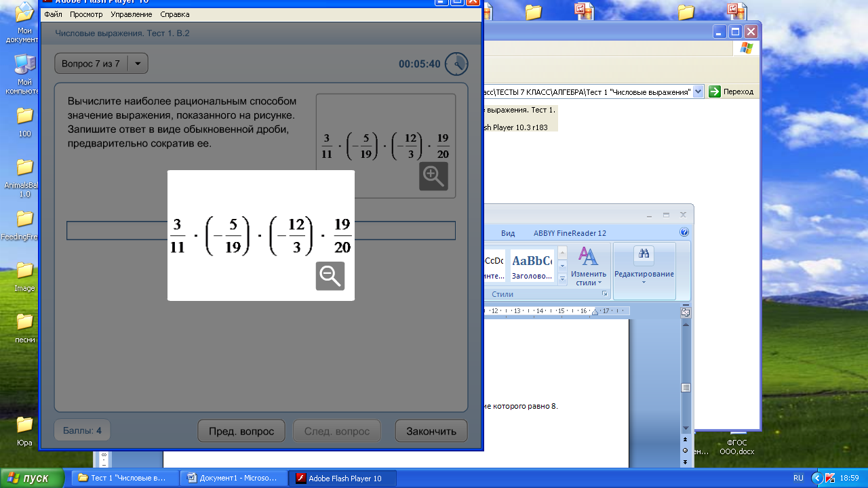Click the 'RU' language indicator
Screen dimensions: 868x488
pos(798,478)
